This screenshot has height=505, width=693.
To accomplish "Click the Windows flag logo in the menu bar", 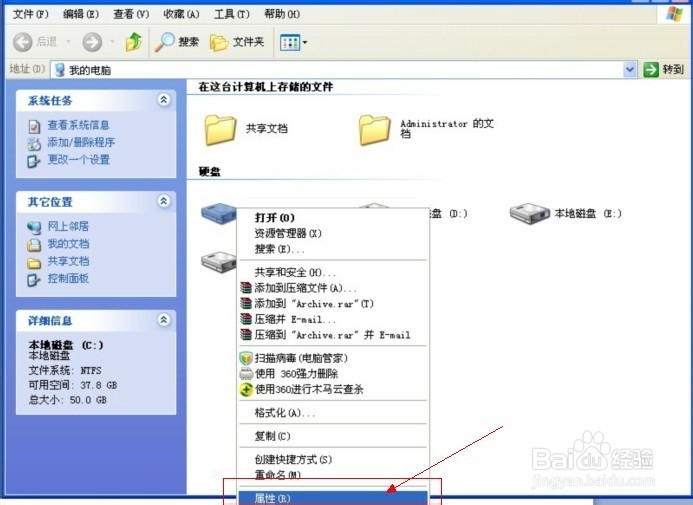I will point(674,15).
